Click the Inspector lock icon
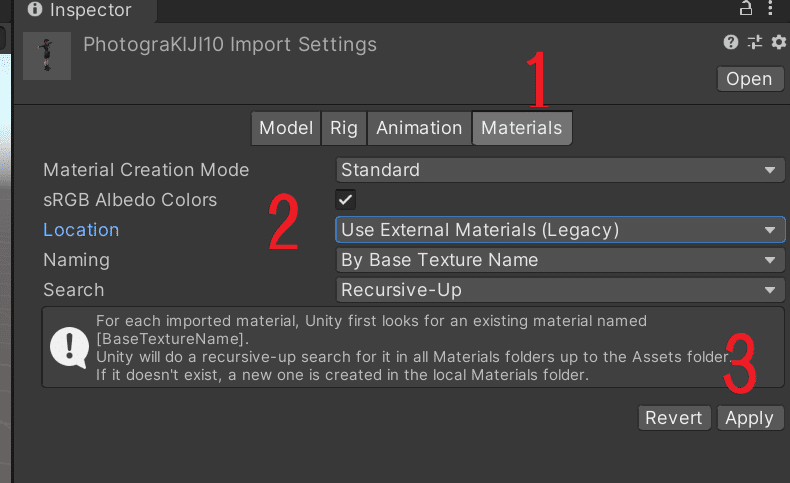Image resolution: width=790 pixels, height=483 pixels. click(x=746, y=8)
